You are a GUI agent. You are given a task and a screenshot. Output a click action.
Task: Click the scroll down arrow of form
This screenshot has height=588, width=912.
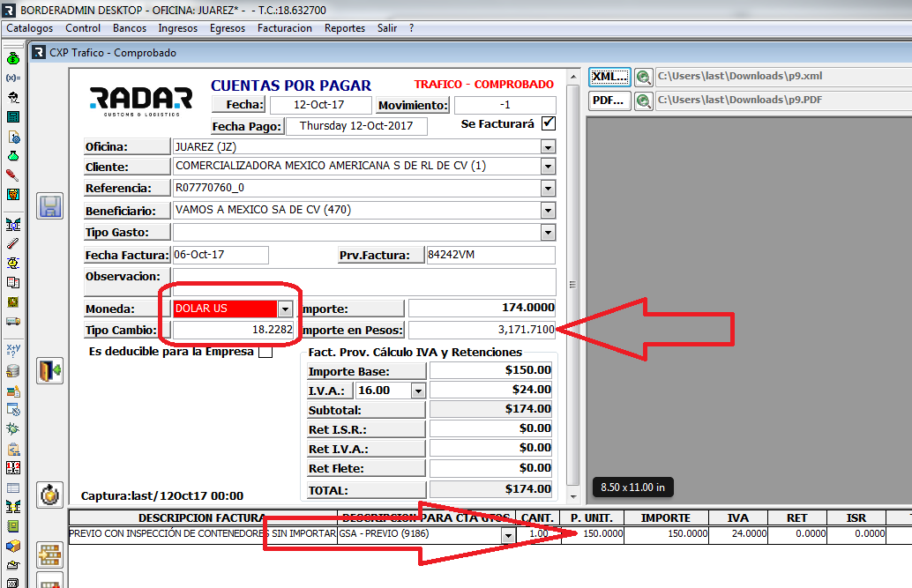click(573, 496)
